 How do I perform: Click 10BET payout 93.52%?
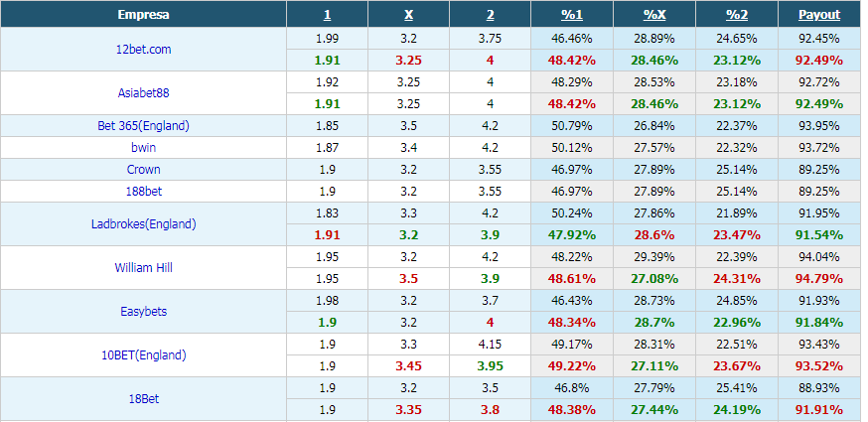[819, 366]
